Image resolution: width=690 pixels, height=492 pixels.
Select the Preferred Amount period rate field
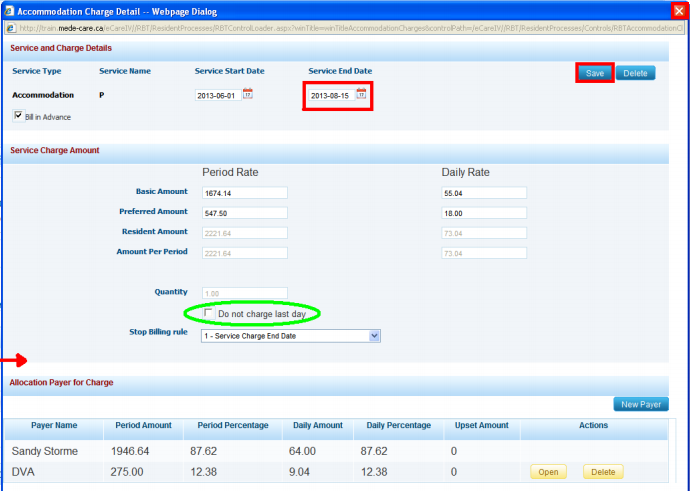pyautogui.click(x=243, y=213)
